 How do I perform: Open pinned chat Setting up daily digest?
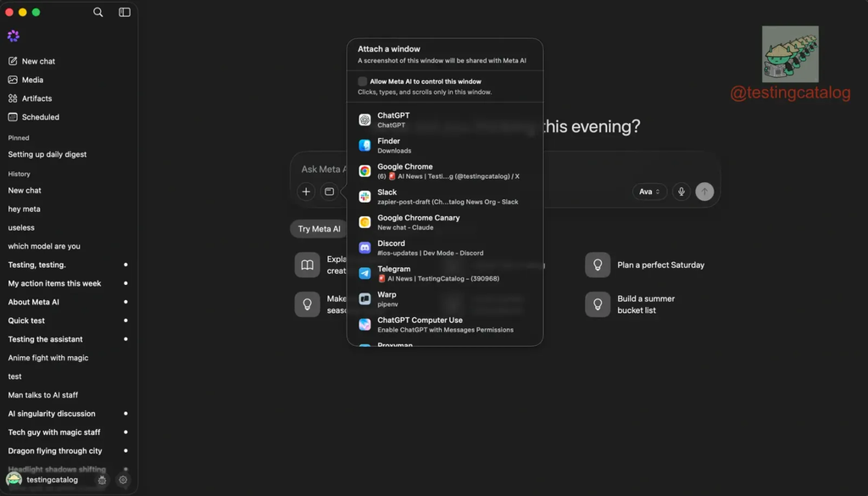47,154
